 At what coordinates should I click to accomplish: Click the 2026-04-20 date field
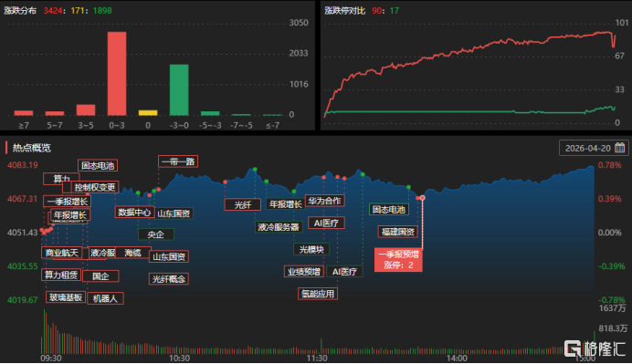594,148
